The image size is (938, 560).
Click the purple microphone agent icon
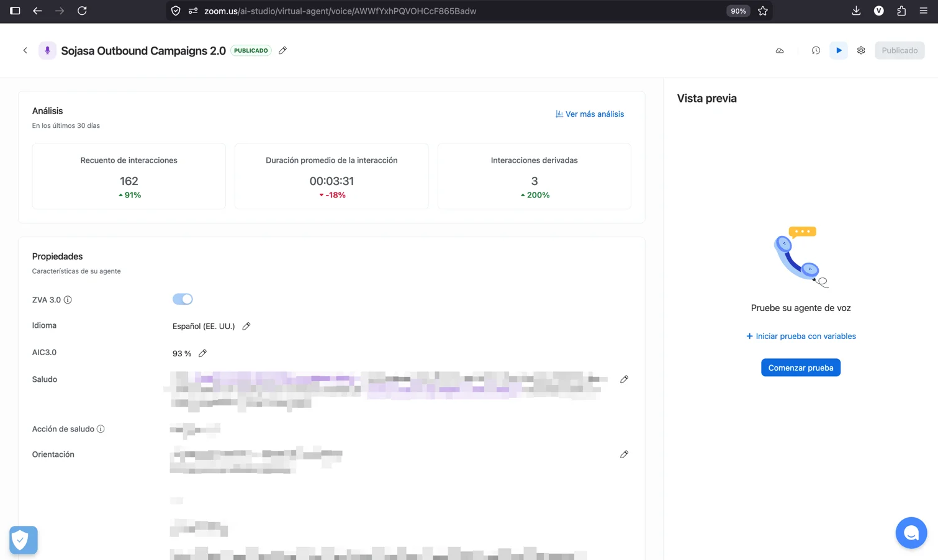[47, 50]
